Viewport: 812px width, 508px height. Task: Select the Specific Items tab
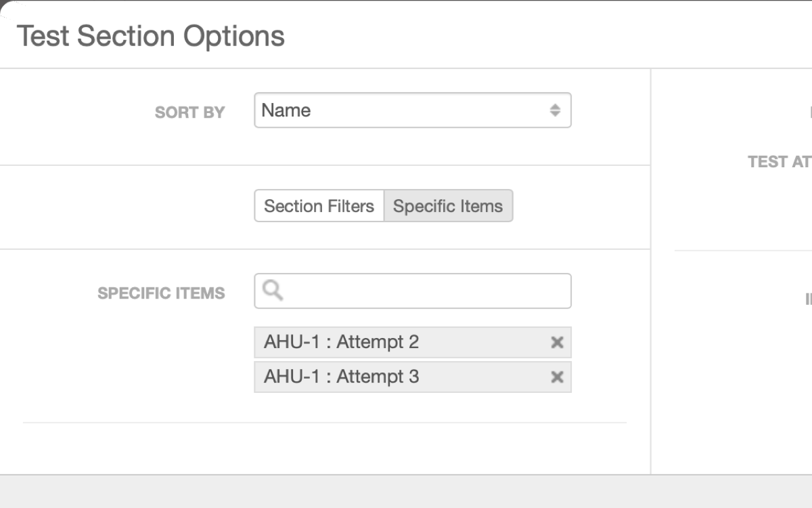point(448,206)
